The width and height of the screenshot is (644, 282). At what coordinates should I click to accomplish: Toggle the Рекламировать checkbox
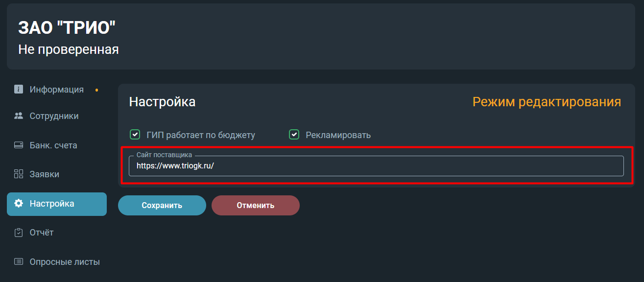coord(294,135)
